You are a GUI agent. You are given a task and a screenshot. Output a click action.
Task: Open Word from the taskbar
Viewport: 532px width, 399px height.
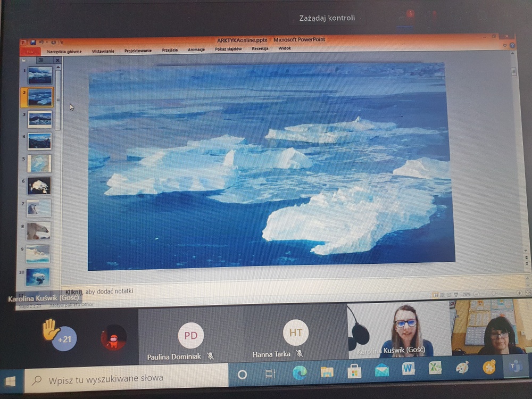point(409,369)
